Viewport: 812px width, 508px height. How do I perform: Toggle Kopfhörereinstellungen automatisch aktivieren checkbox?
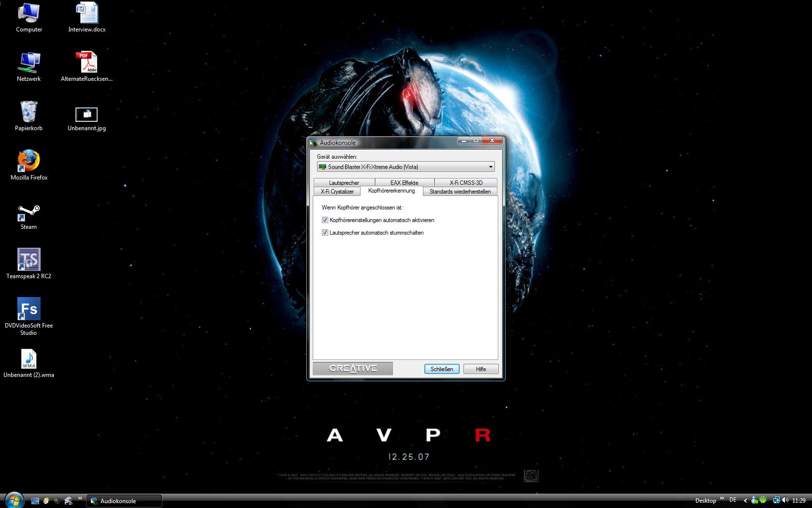click(x=325, y=220)
